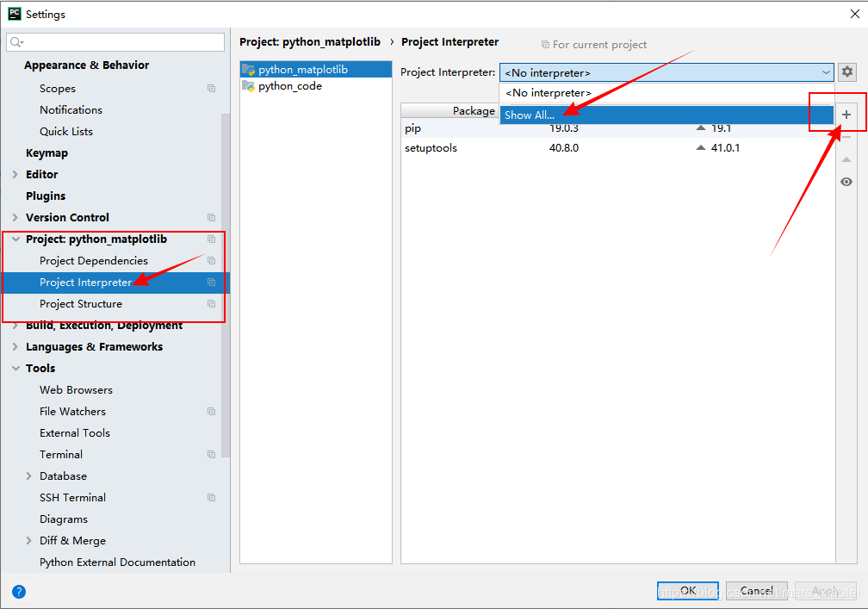Viewport: 868px width, 609px height.
Task: Select Show All... in interpreter dropdown
Action: (666, 115)
